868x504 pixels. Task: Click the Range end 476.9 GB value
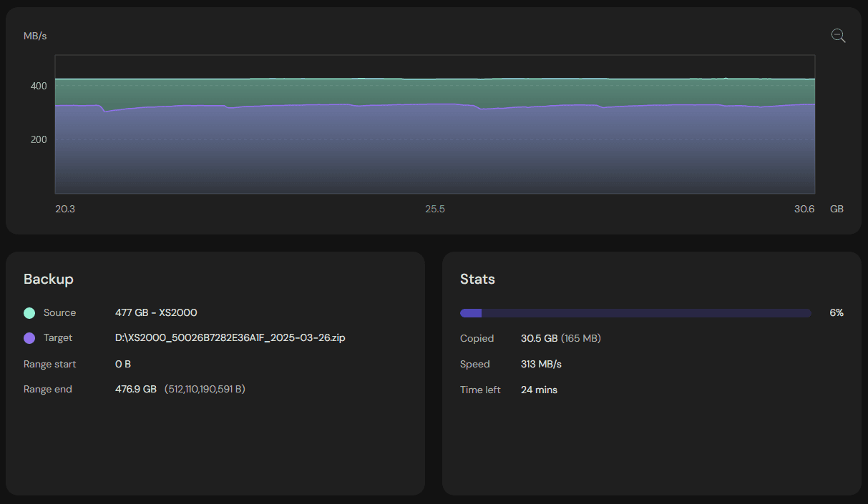(136, 390)
